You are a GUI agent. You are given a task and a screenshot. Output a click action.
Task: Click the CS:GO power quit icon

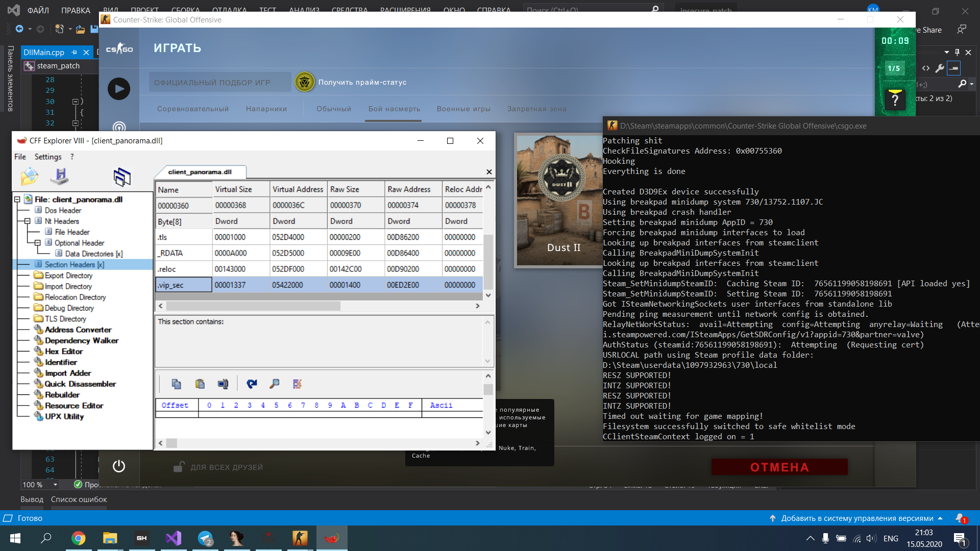(119, 466)
